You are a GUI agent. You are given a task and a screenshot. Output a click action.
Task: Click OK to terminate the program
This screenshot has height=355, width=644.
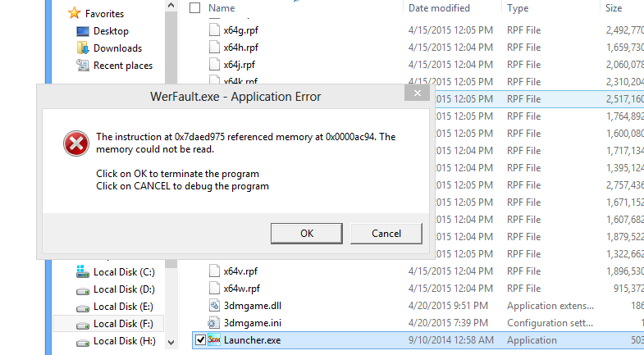[306, 234]
